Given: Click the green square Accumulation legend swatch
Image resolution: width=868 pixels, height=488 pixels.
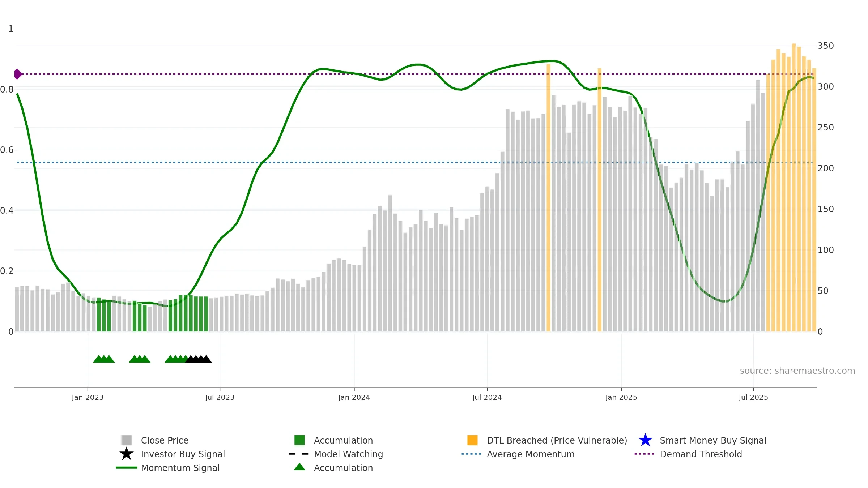Looking at the screenshot, I should pyautogui.click(x=299, y=440).
